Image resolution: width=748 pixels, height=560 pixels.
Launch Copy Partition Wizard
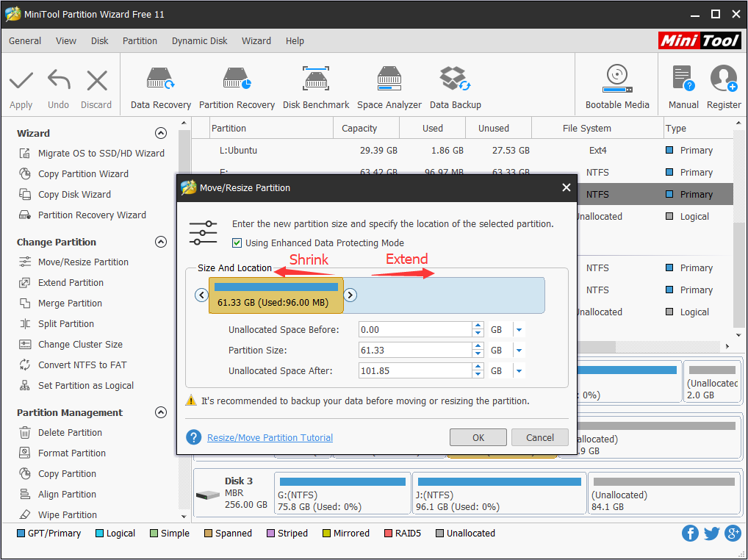coord(83,173)
